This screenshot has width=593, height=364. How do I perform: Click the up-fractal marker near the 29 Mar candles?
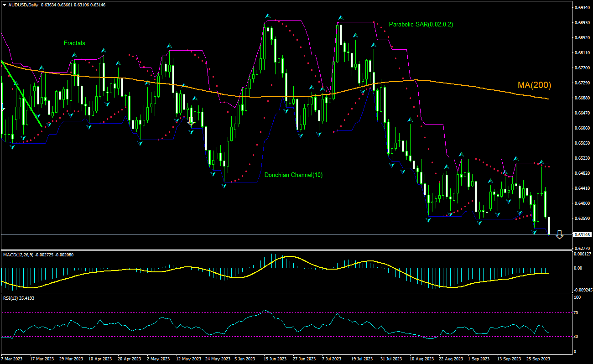73,55
